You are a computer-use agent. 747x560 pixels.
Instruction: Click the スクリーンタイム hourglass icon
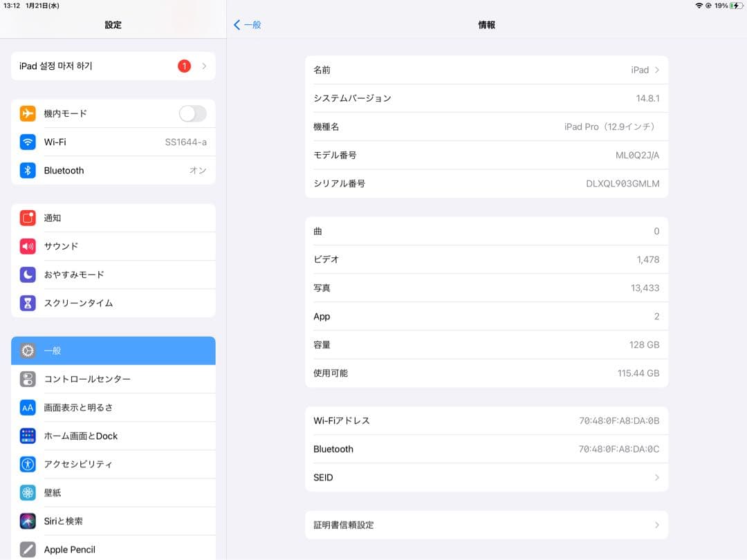[x=28, y=303]
